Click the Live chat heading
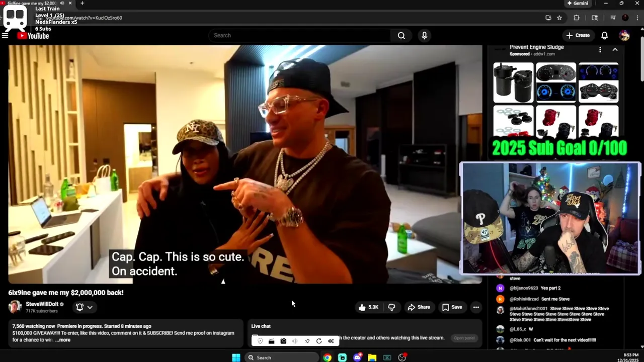Viewport: 644px width, 362px height. click(261, 326)
